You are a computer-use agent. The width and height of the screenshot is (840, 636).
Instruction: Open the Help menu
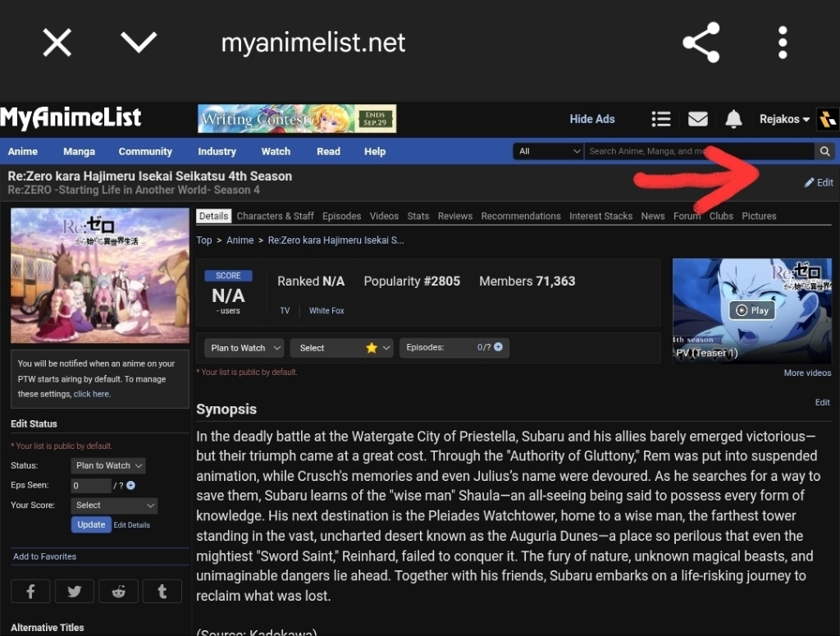[375, 152]
